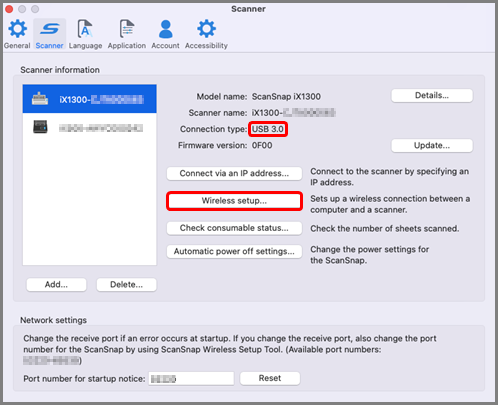Viewport: 498px width, 405px height.
Task: Switch to the Application tab
Action: [x=127, y=34]
